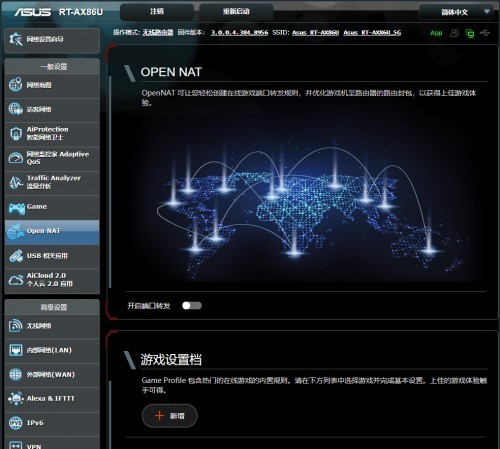
Task: Open the IPv6 globe icon
Action: pos(16,423)
